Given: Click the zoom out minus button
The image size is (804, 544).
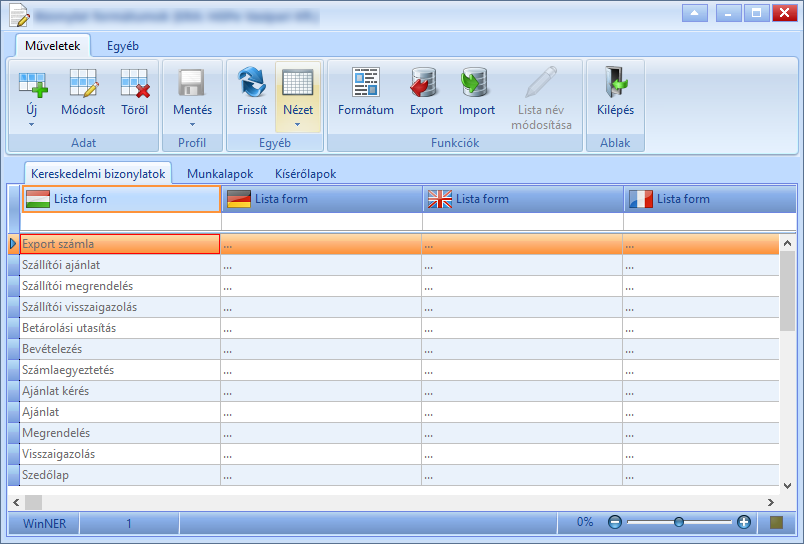Looking at the screenshot, I should pyautogui.click(x=615, y=522).
